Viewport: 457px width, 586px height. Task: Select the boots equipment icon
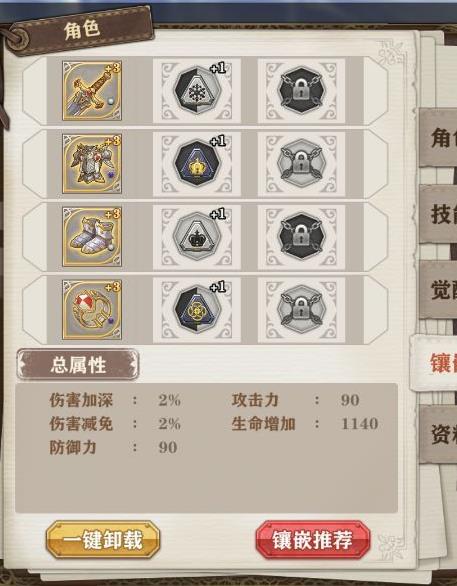point(92,237)
